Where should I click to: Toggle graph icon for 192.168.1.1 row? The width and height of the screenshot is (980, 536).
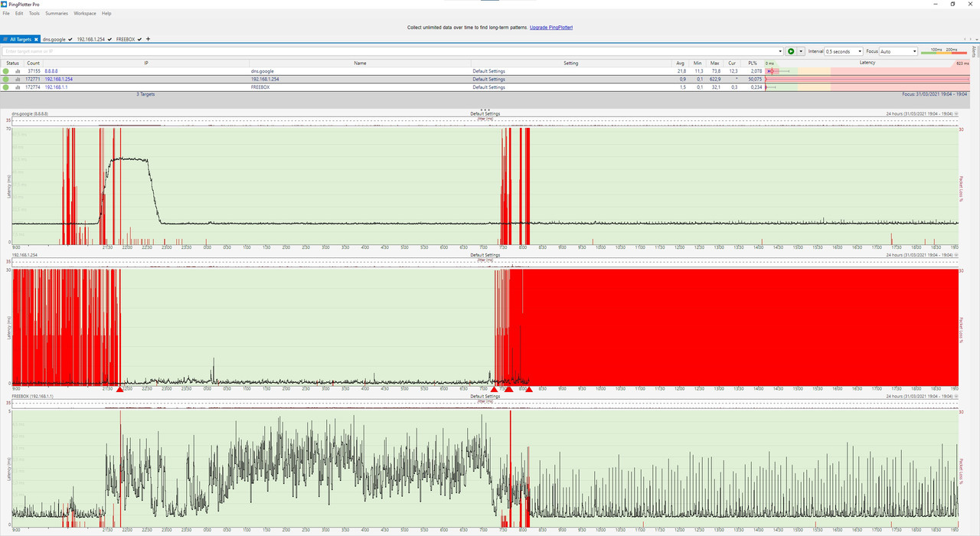coord(18,87)
